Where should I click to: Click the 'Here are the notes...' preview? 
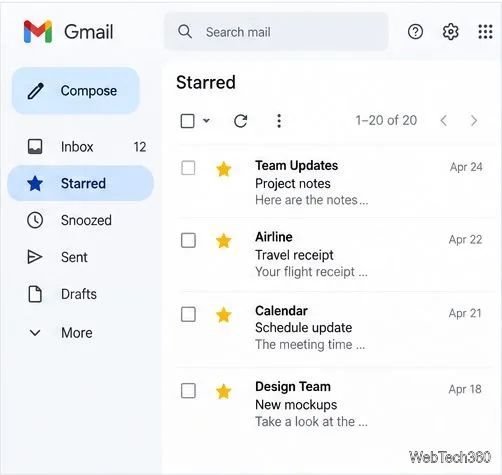pos(312,200)
